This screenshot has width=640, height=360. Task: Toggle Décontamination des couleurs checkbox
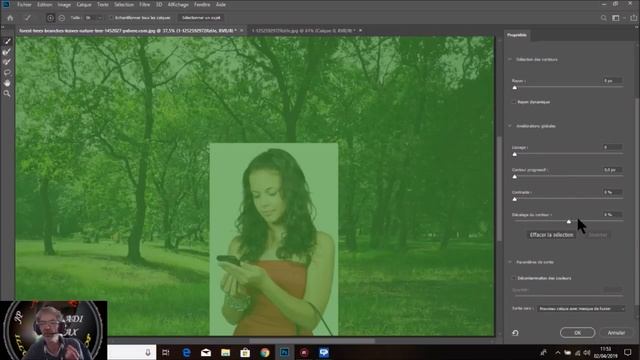pyautogui.click(x=514, y=278)
